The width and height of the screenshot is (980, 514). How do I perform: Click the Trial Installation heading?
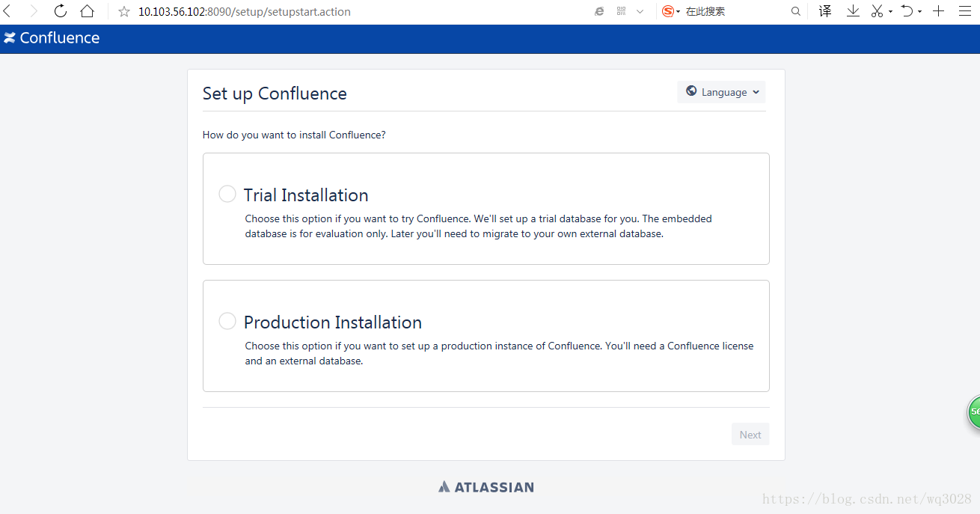click(x=306, y=195)
